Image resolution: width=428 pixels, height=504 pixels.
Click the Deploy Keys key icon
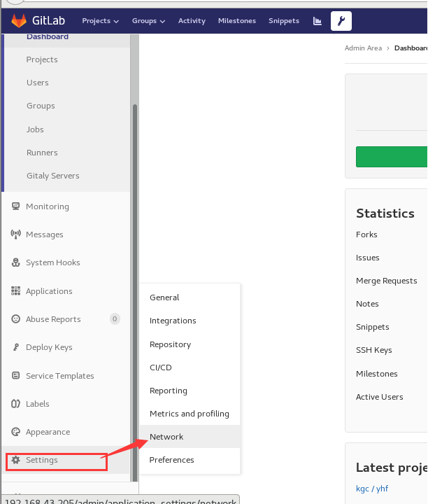(x=15, y=346)
